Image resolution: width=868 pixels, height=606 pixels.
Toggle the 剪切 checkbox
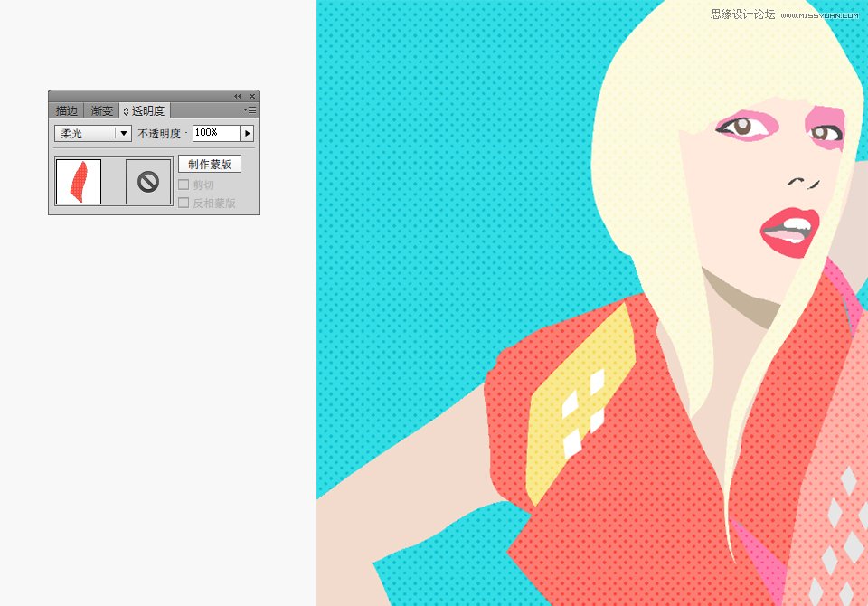tap(184, 185)
